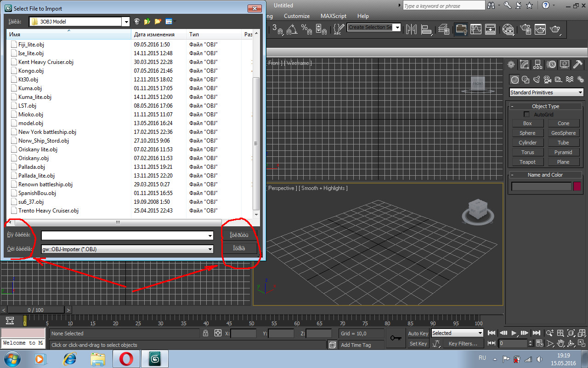Create New Folder icon in import dialog
588x368 pixels.
coord(158,22)
